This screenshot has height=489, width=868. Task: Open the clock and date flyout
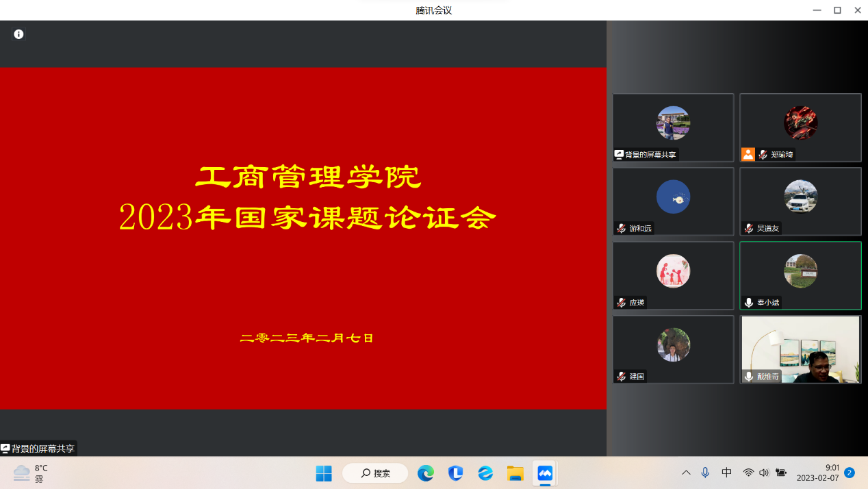click(817, 473)
